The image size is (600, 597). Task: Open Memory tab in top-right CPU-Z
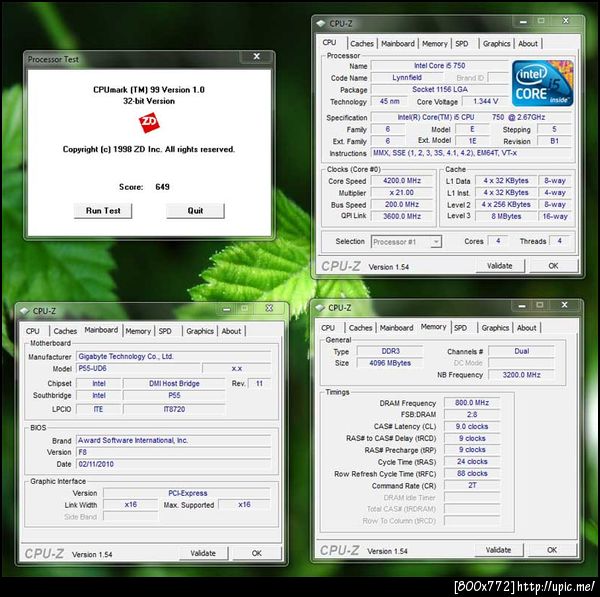(x=435, y=44)
